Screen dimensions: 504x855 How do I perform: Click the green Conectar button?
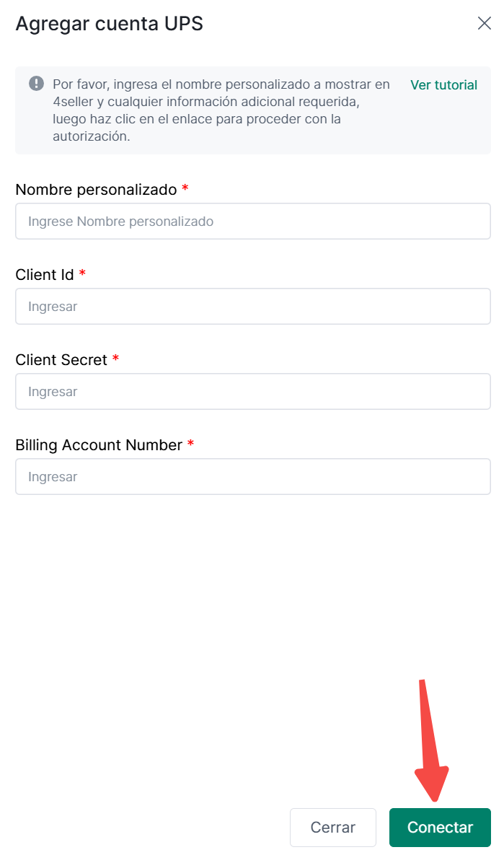(x=440, y=828)
